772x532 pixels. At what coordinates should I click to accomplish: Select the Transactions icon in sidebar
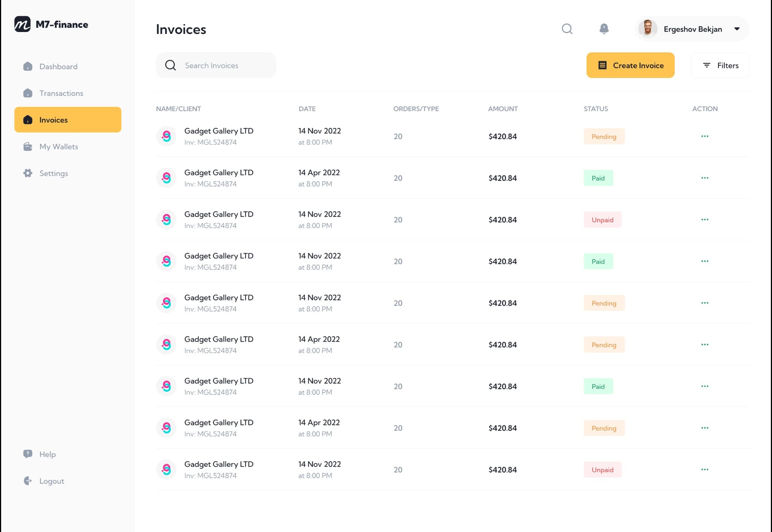coord(28,93)
